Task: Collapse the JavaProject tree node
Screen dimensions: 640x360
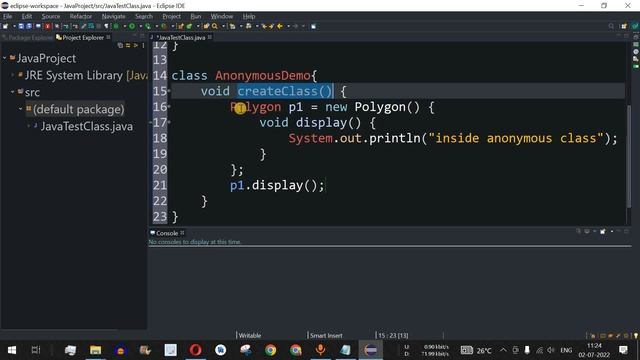Action: (x=5, y=58)
